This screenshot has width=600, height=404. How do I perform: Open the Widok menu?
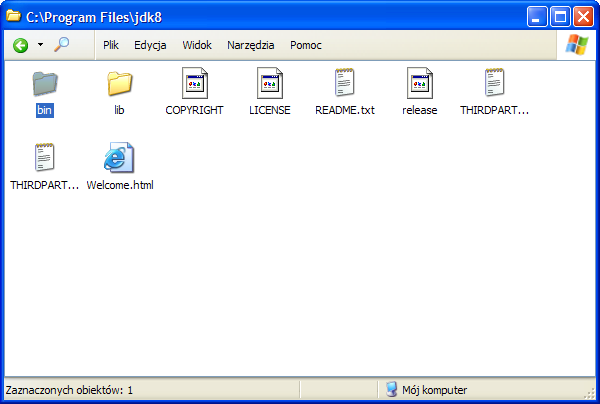coord(197,45)
